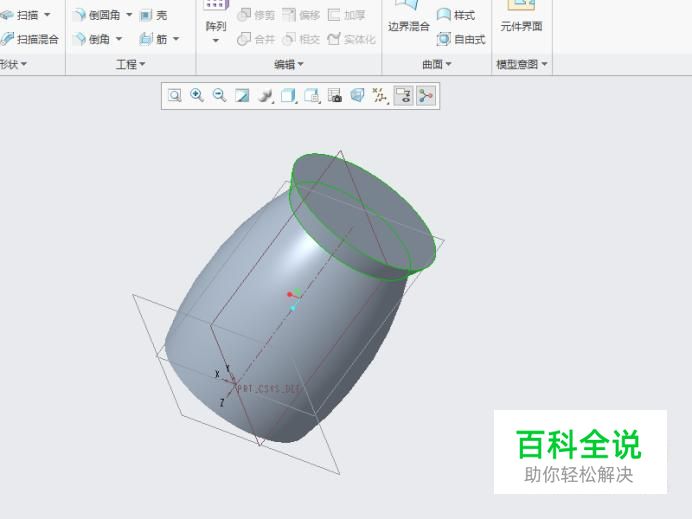Click the red drag handle dot on model

pyautogui.click(x=290, y=294)
